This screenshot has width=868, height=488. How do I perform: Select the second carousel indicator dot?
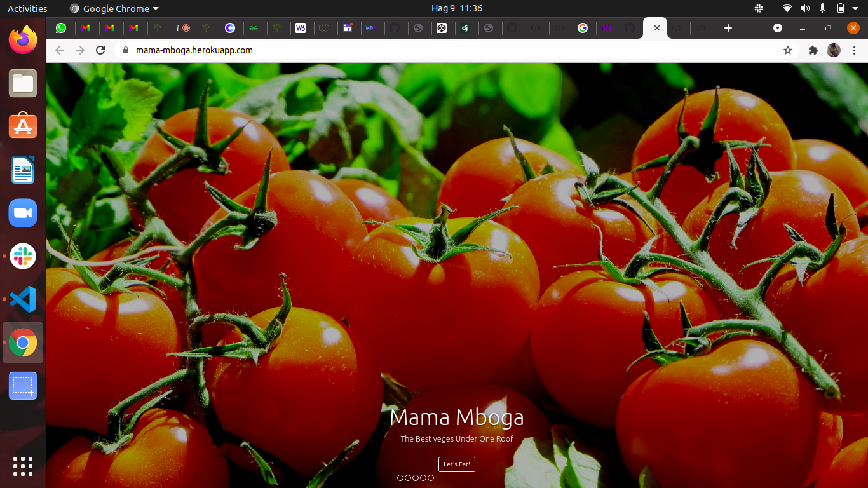[x=408, y=477]
